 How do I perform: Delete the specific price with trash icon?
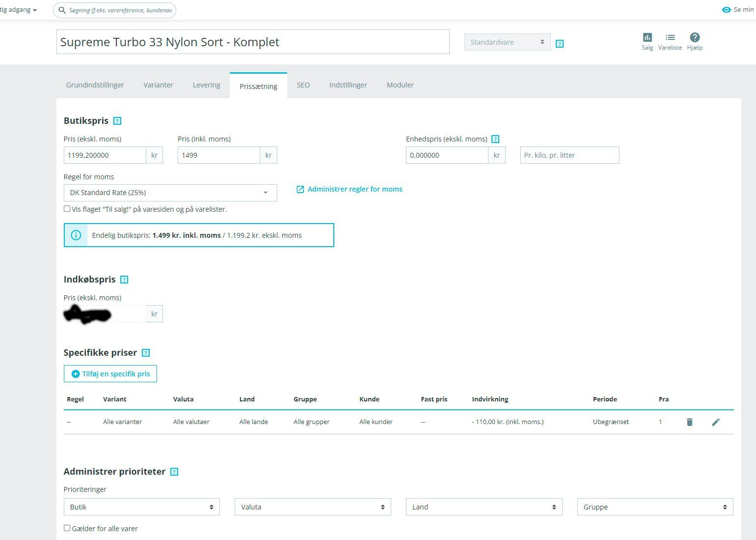point(689,422)
